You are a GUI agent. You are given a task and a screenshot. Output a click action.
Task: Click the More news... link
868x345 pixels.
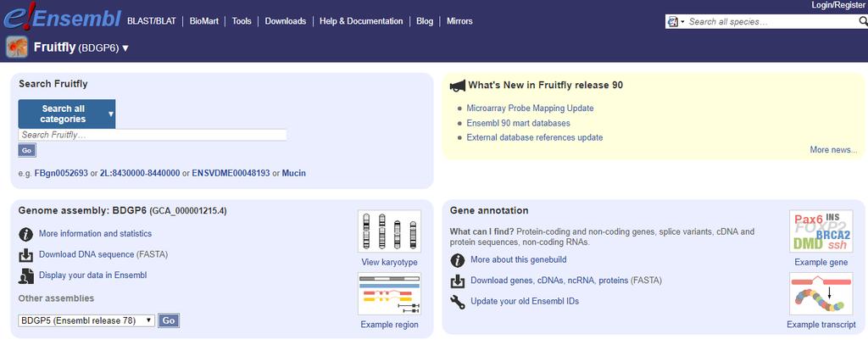(x=833, y=149)
